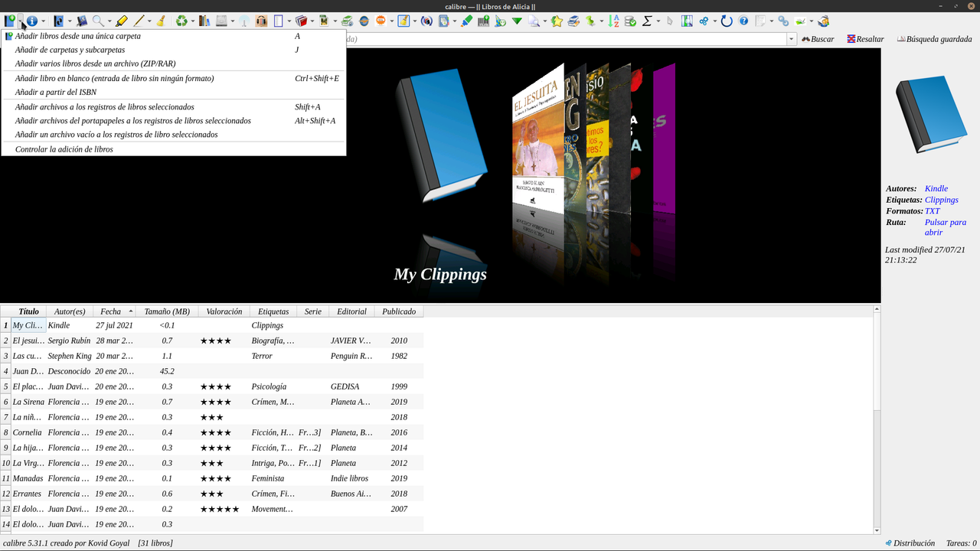Click the barcode toolbar icon
Screen dimensions: 980x551
[x=483, y=21]
